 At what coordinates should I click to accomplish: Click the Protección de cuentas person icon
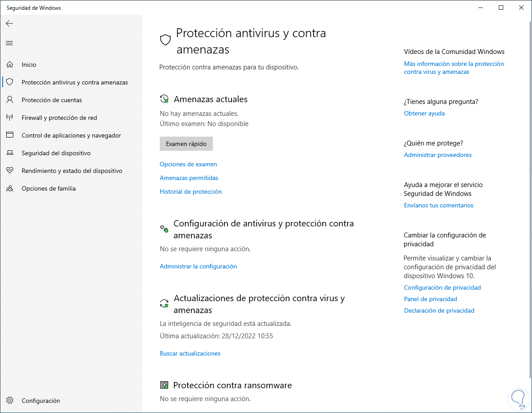point(10,100)
